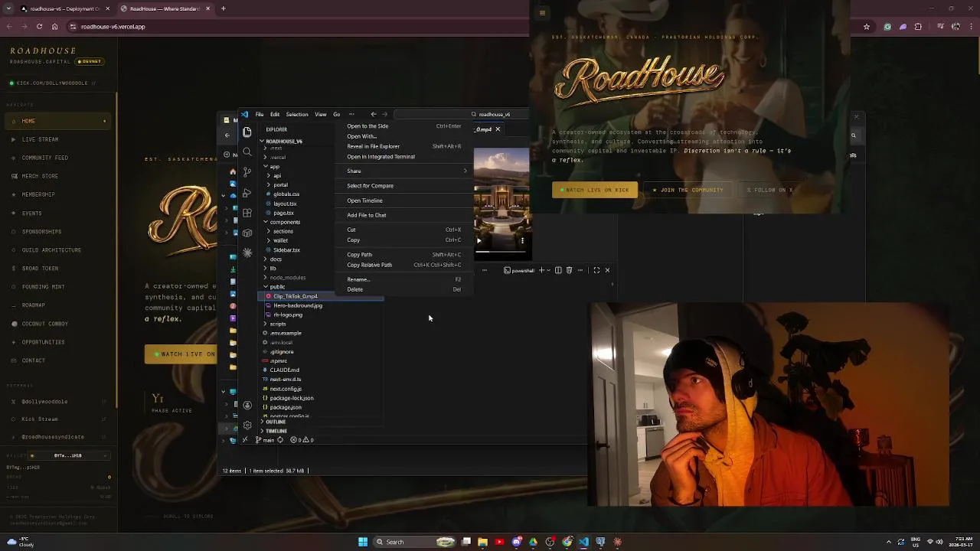The height and width of the screenshot is (551, 980).
Task: Open Merch Store in RoadHouse sidebar
Action: 40,176
